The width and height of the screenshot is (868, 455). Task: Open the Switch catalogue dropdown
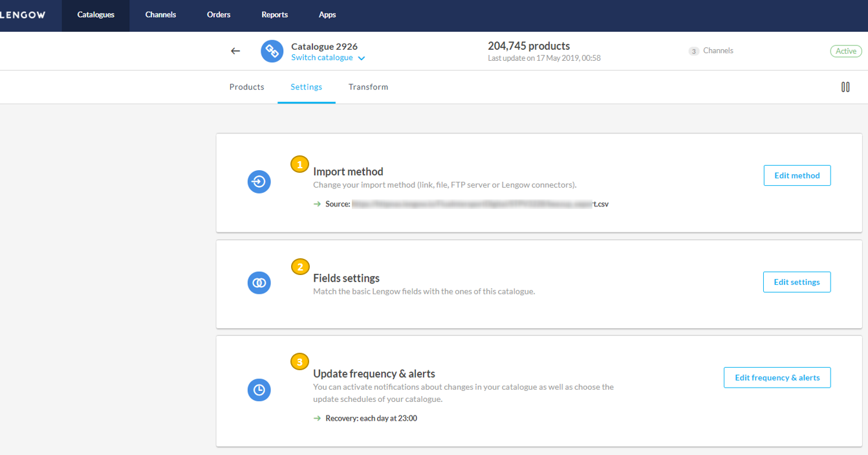tap(328, 58)
